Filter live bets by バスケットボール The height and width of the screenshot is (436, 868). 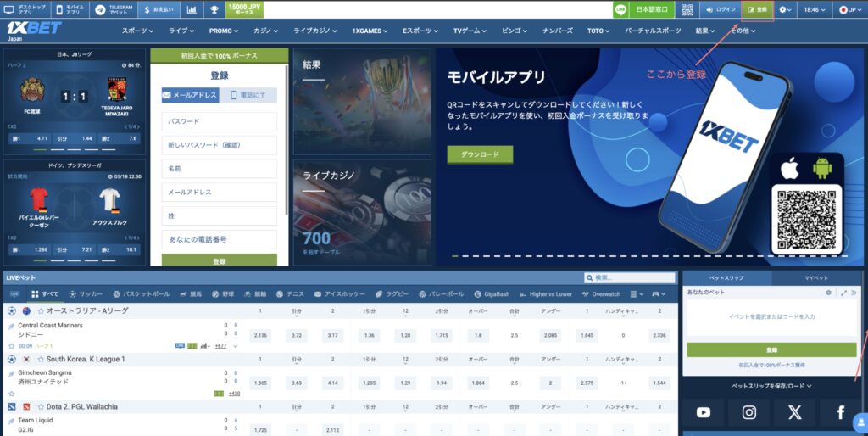tap(142, 294)
